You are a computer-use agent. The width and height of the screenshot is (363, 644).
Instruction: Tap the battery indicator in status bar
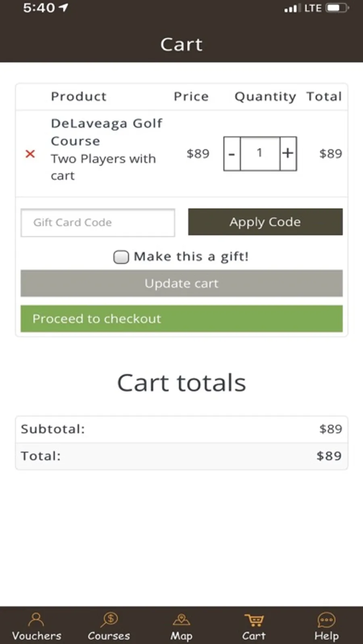pyautogui.click(x=337, y=8)
